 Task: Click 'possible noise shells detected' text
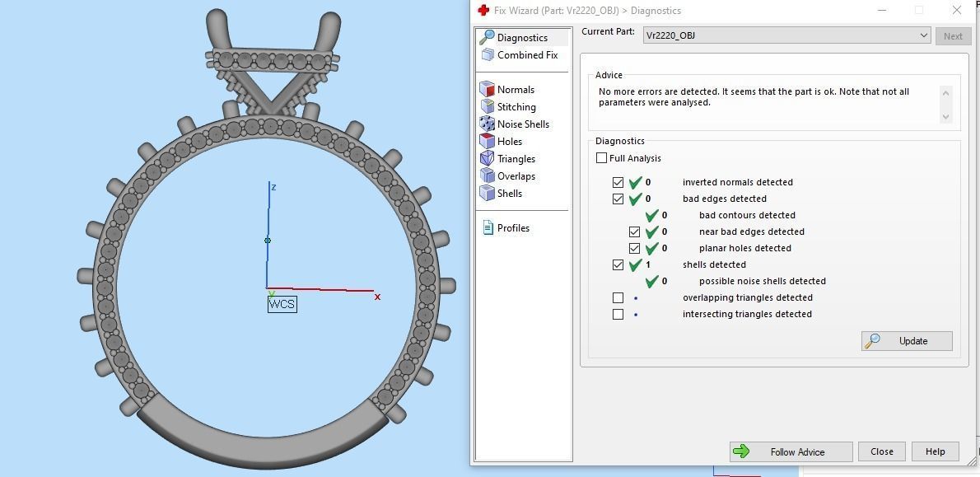[763, 281]
